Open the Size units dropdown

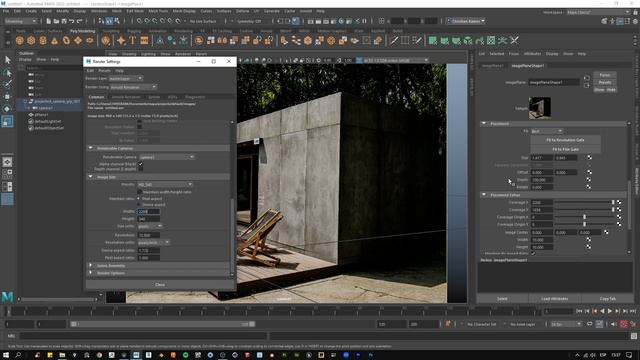pos(149,226)
